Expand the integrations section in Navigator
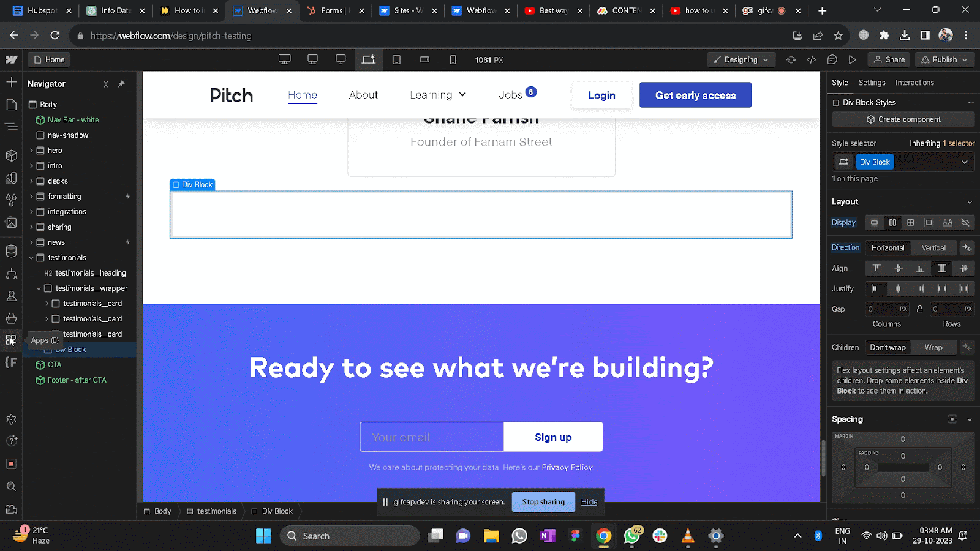The height and width of the screenshot is (551, 980). (31, 212)
